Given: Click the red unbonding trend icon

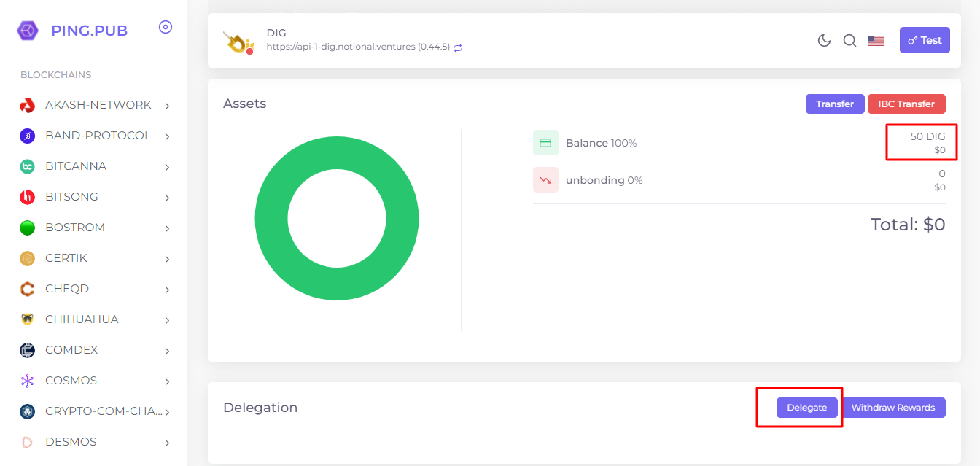Looking at the screenshot, I should coord(545,180).
